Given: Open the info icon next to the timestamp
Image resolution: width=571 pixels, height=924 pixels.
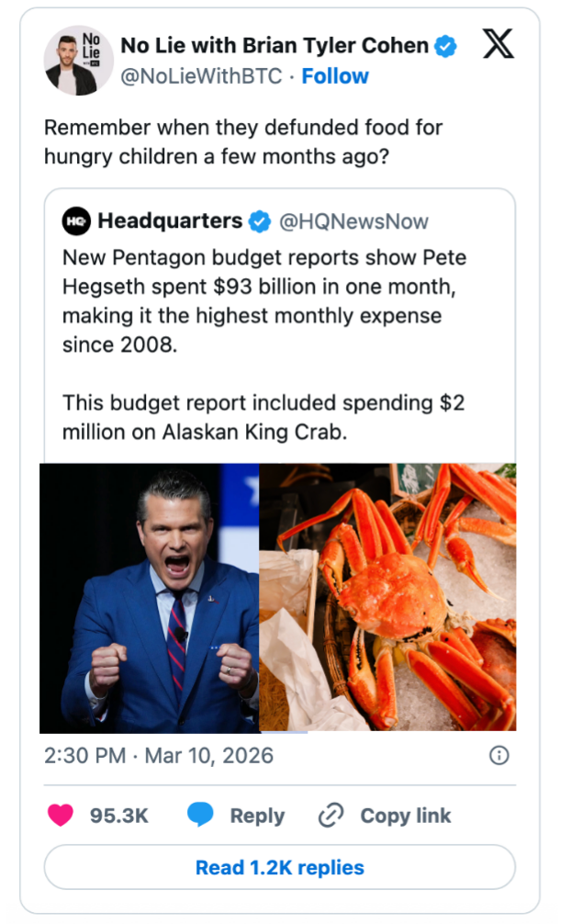Looking at the screenshot, I should pos(498,756).
